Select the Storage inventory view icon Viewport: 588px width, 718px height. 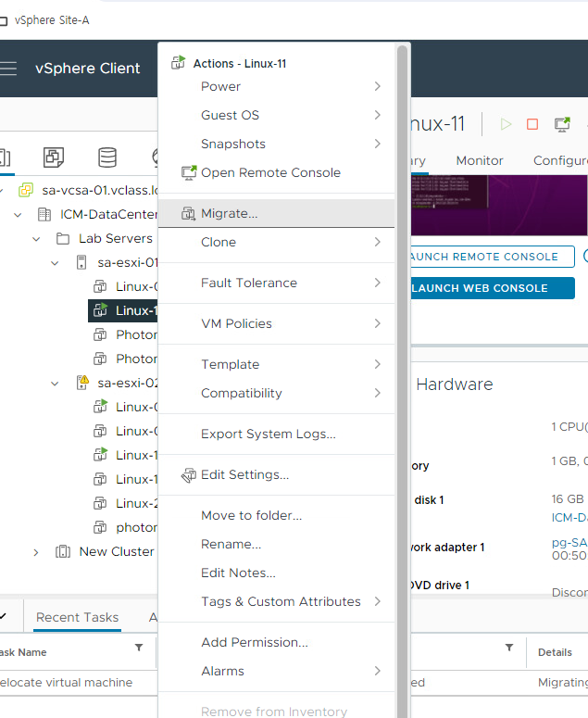click(x=107, y=157)
